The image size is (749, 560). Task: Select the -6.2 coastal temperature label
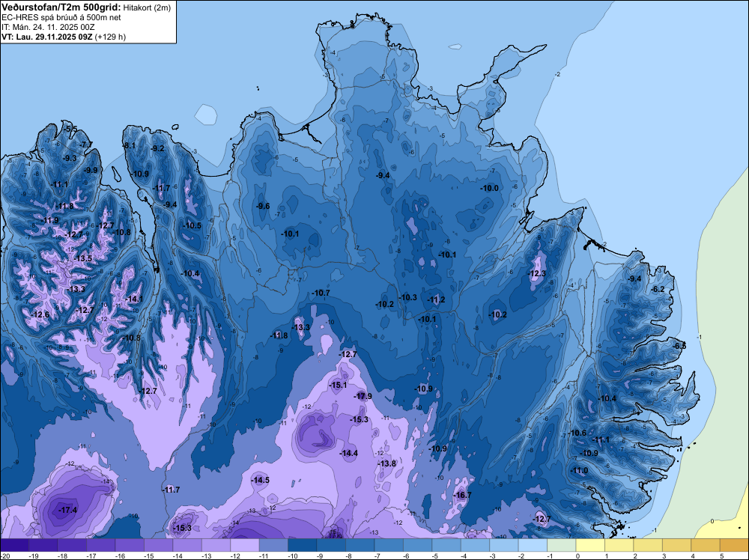click(x=658, y=289)
